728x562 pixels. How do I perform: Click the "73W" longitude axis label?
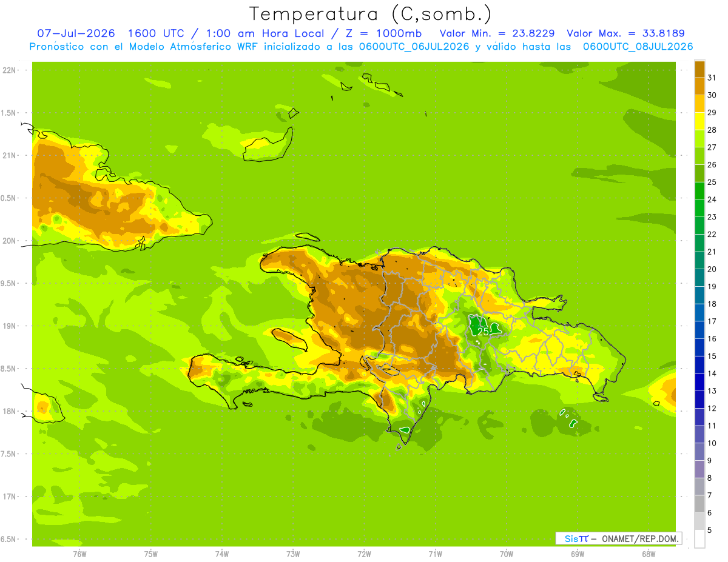pos(293,554)
